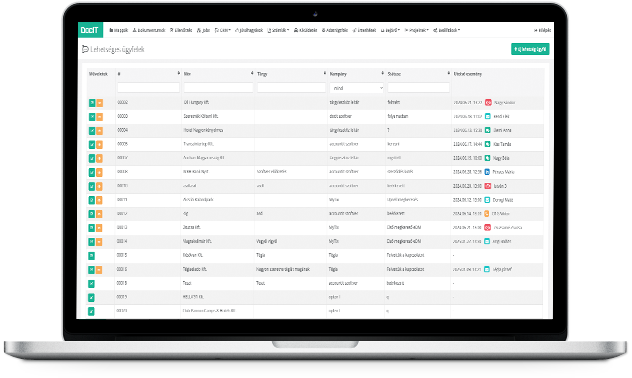
Task: Click the icon beside Lehetséges ügyfelek heading
Action: [x=85, y=49]
